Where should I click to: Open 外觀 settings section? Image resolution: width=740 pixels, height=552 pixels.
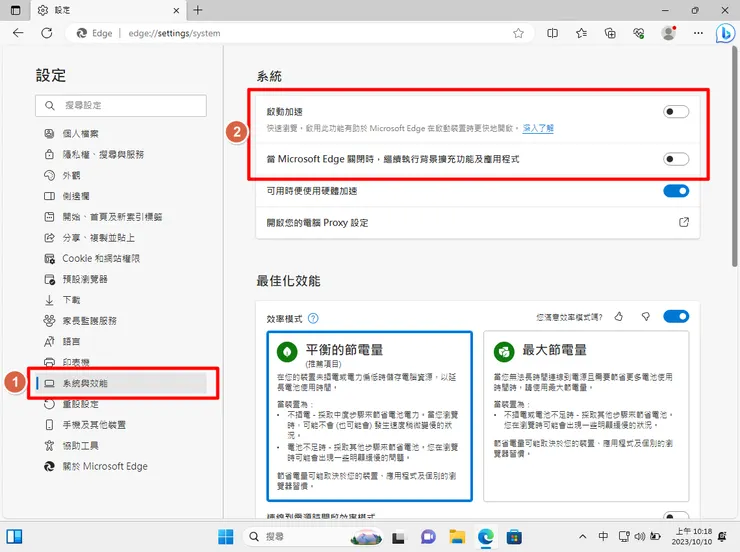click(x=71, y=176)
